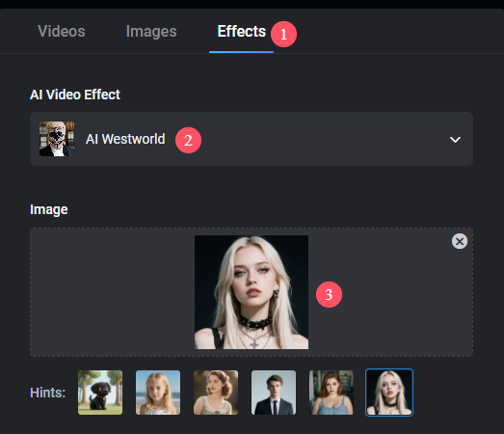Click the uploaded blonde woman image preview
This screenshot has height=434, width=504.
pos(252,292)
